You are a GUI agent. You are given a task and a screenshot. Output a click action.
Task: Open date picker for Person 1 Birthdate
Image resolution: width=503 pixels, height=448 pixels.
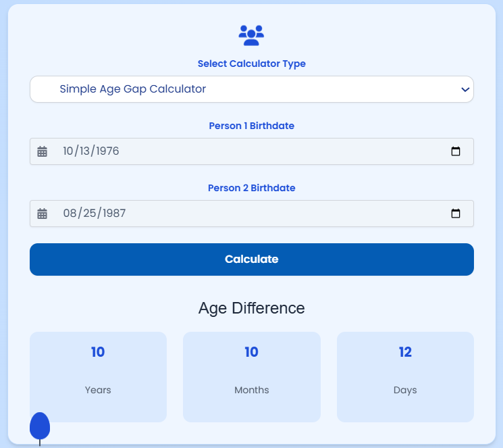[x=456, y=151]
